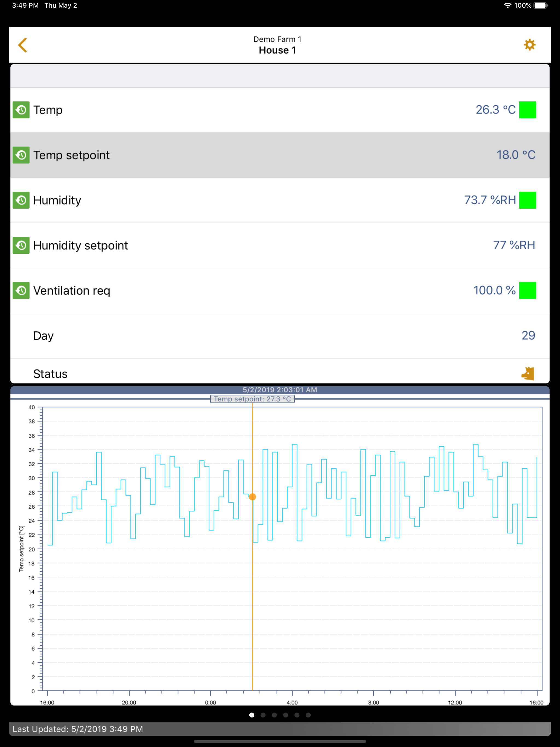This screenshot has height=747, width=560.
Task: Click the 8:00 label on time axis
Action: [374, 702]
